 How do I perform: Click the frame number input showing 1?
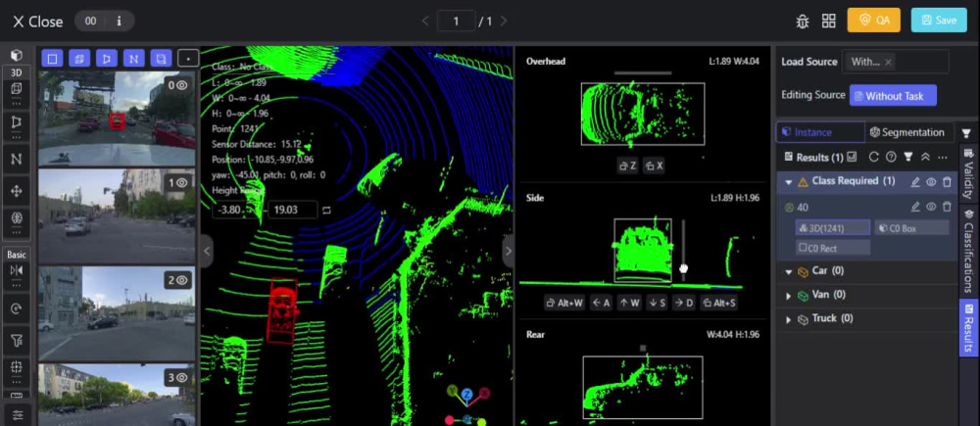tap(456, 22)
